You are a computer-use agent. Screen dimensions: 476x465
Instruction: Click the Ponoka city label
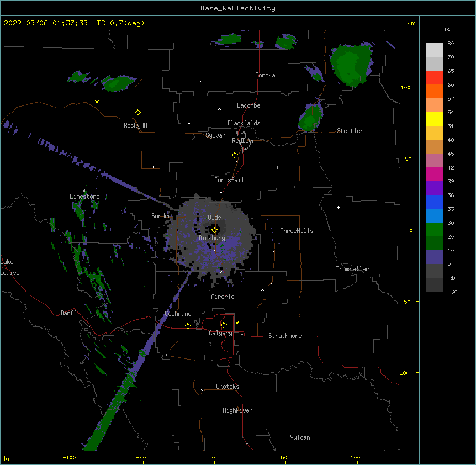click(x=265, y=75)
